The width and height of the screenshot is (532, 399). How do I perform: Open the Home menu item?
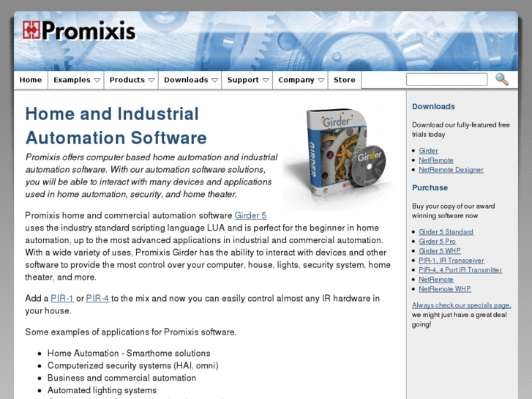(x=31, y=80)
